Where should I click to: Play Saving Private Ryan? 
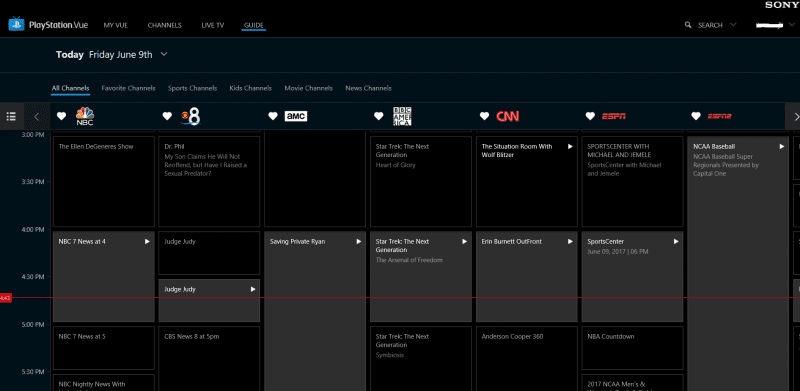point(359,241)
